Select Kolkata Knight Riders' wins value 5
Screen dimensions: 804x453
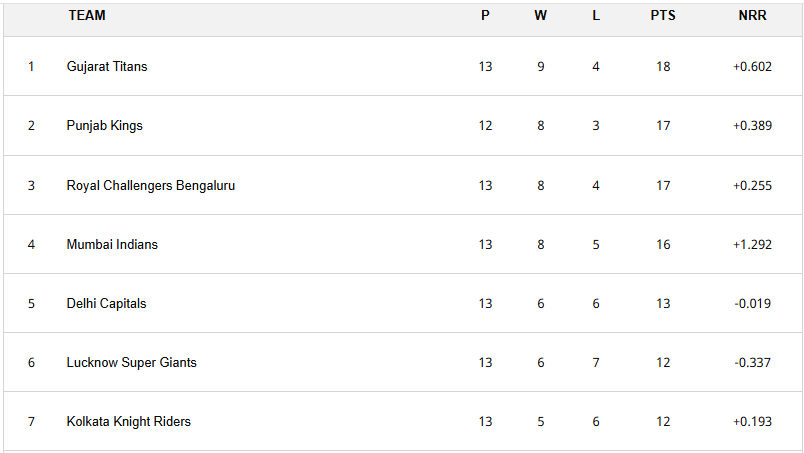point(541,421)
